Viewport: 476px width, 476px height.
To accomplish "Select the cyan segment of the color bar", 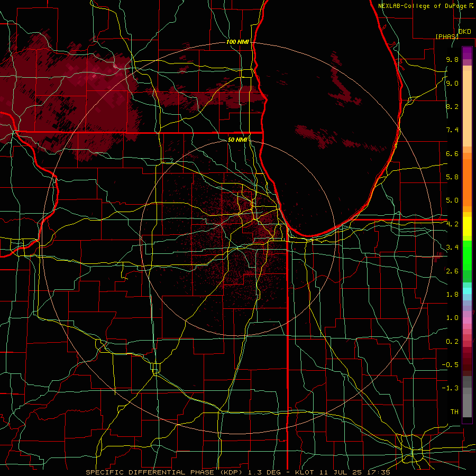I will [x=467, y=291].
